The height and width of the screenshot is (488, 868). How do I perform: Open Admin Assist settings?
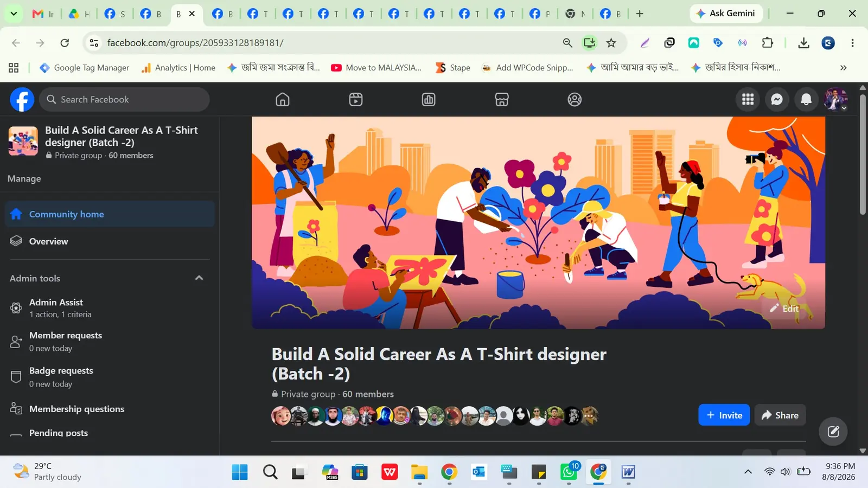point(110,308)
